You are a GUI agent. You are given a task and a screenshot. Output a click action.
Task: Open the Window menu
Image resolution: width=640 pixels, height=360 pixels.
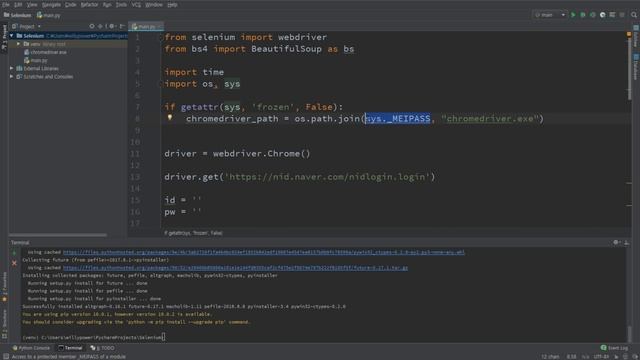(154, 4)
